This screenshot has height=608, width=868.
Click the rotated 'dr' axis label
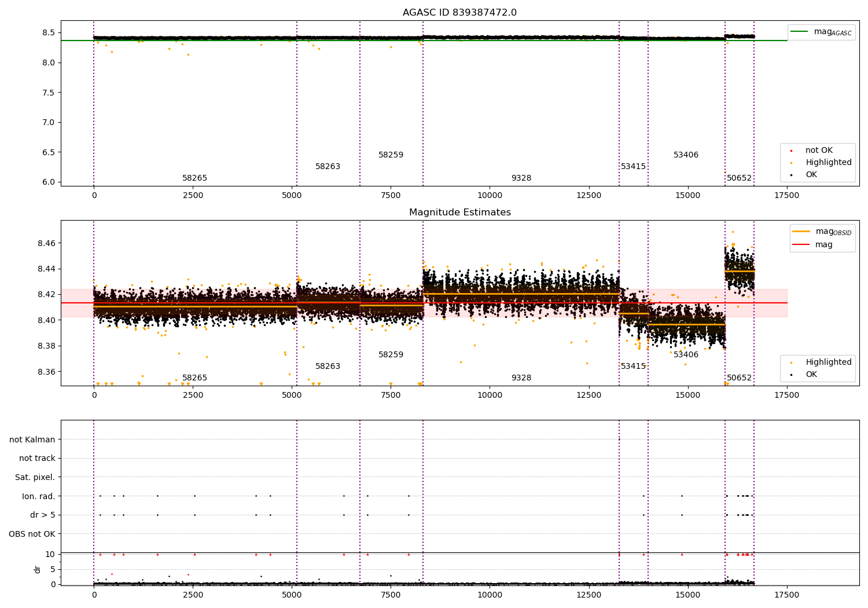[x=38, y=569]
